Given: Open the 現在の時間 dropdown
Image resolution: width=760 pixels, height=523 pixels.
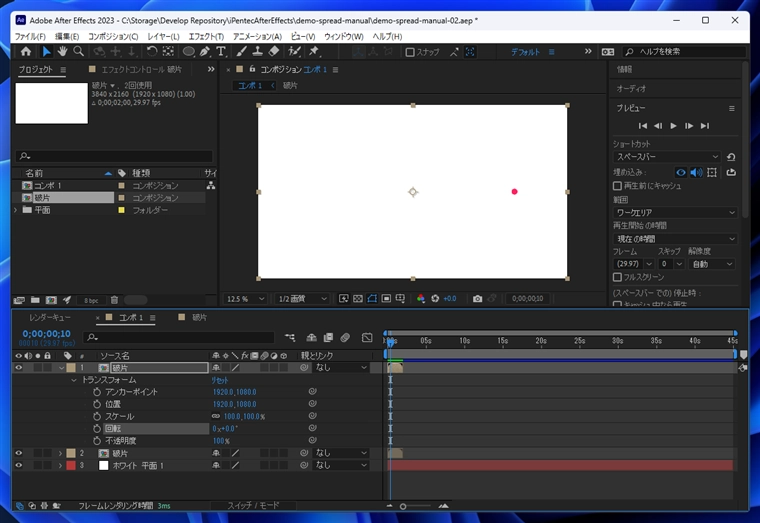Looking at the screenshot, I should click(675, 238).
